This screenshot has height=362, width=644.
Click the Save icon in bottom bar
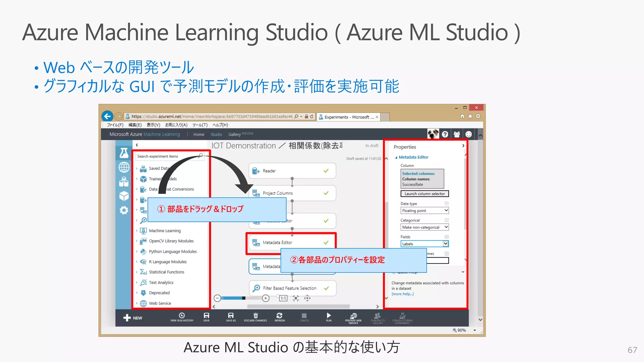point(206,317)
